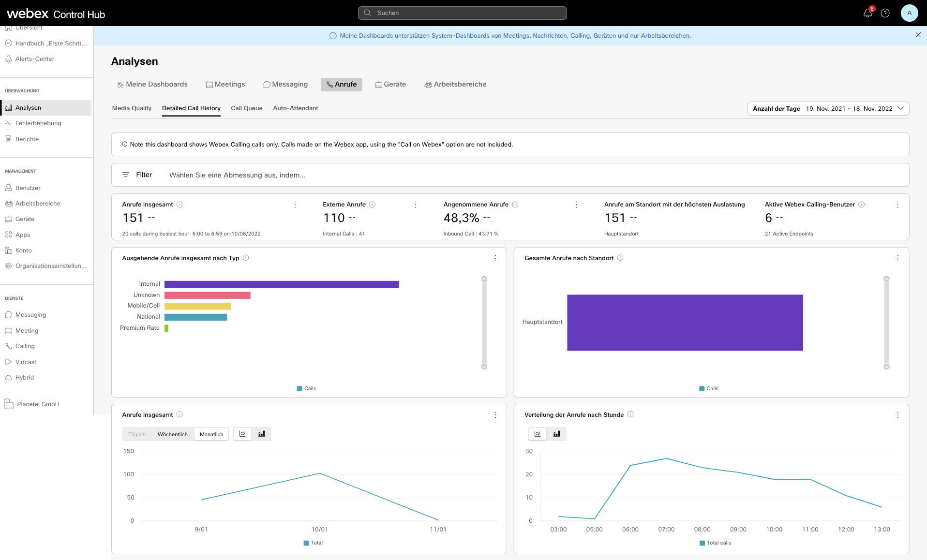Open options menu for Ausgehende Anrufe chart

(495, 258)
